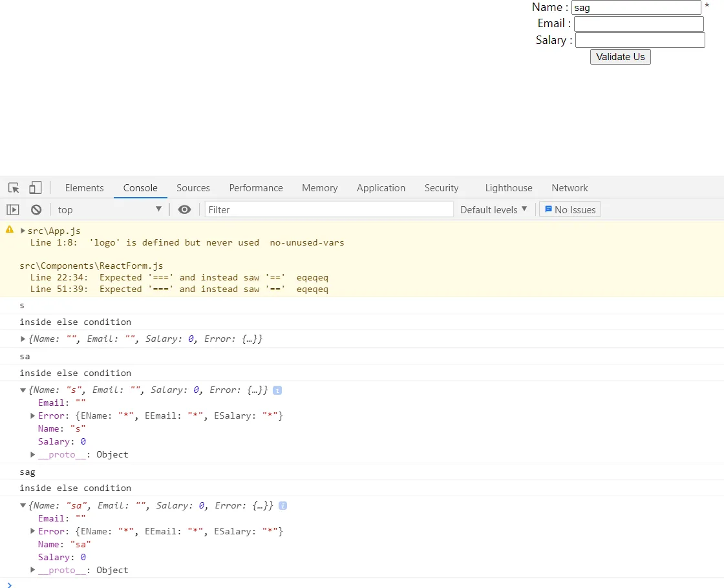This screenshot has height=588, width=724.
Task: Click the Line 22:34 warning text
Action: [x=179, y=277]
